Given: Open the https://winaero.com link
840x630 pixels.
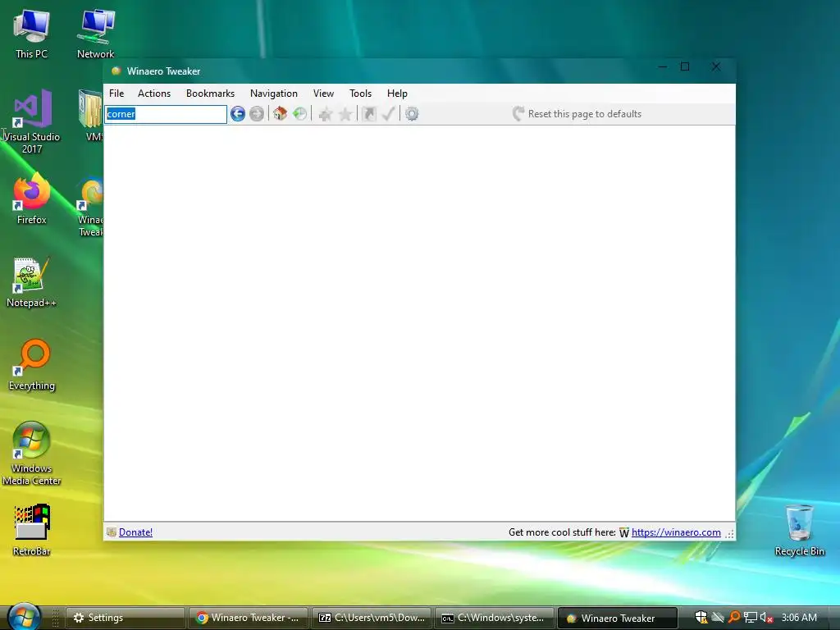Looking at the screenshot, I should tap(676, 532).
